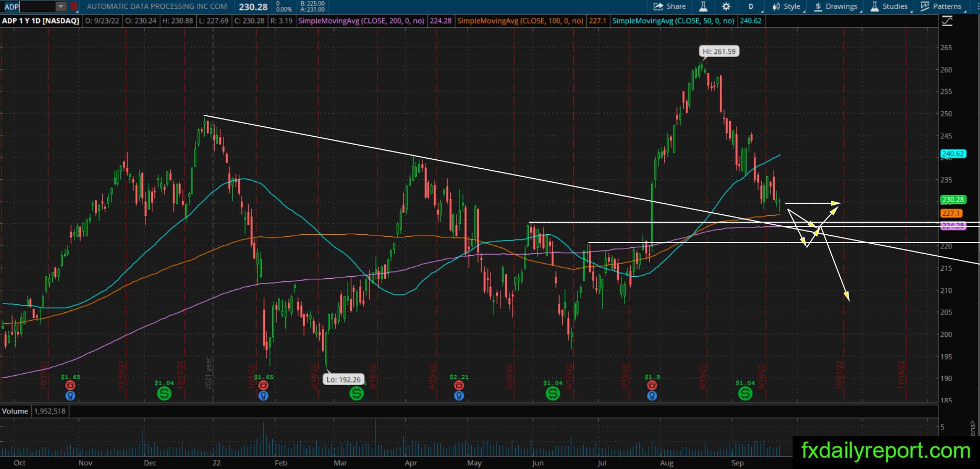The height and width of the screenshot is (469, 980).
Task: Open the Edit Studies beaker icon
Action: 703,6
